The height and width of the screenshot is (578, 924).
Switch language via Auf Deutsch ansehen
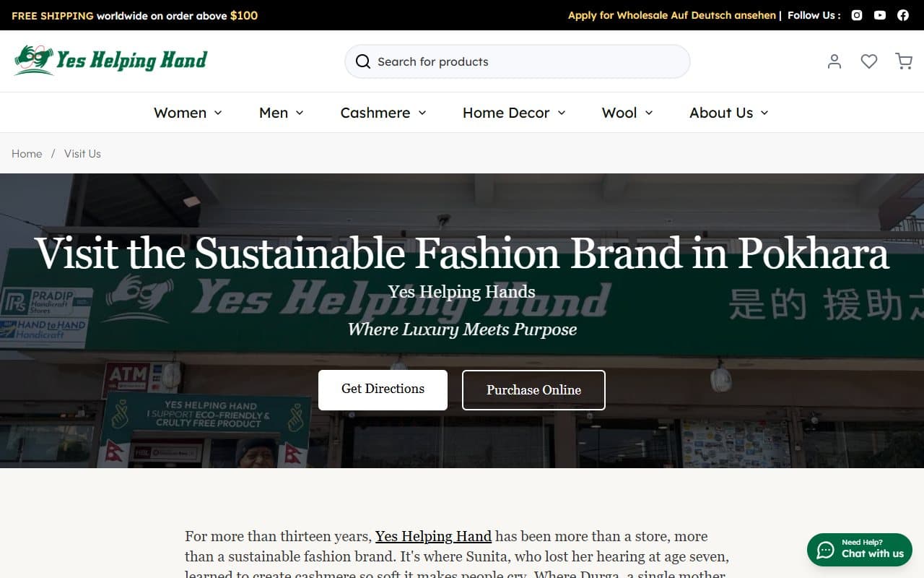(725, 15)
